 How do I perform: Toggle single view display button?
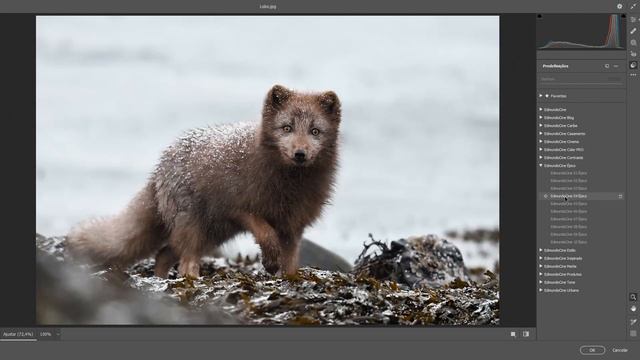(x=513, y=334)
